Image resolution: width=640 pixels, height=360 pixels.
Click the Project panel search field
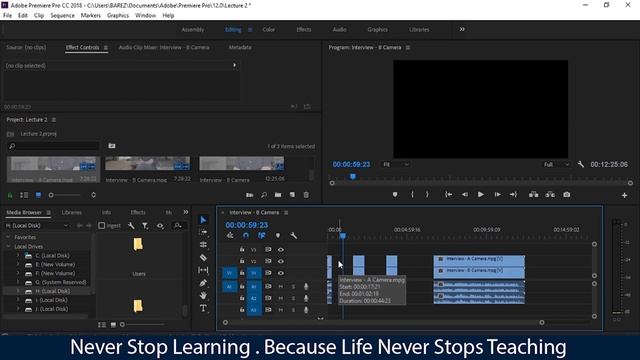click(x=53, y=146)
